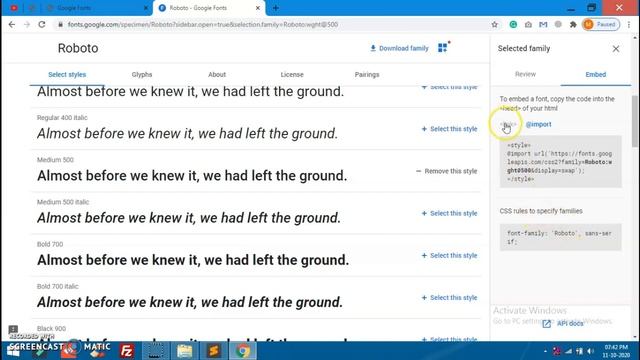Click the feedback icon at bottom left
640x360 pixels.
[13, 329]
